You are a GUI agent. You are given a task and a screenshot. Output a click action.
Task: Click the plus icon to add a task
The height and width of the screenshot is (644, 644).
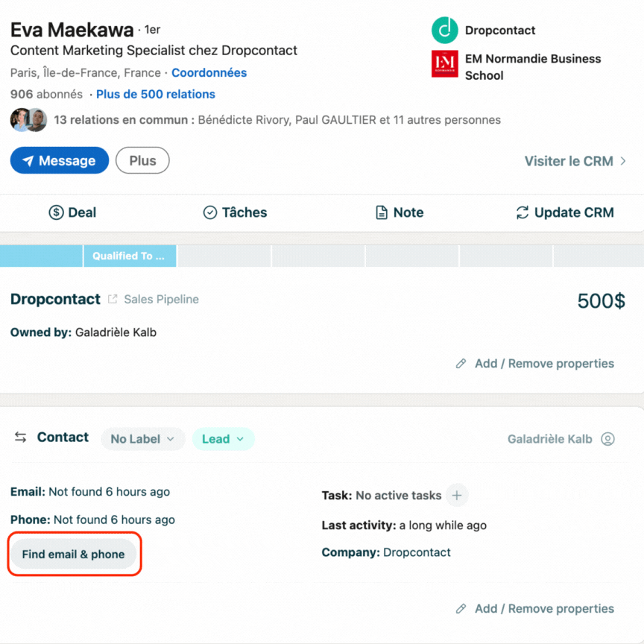point(457,495)
